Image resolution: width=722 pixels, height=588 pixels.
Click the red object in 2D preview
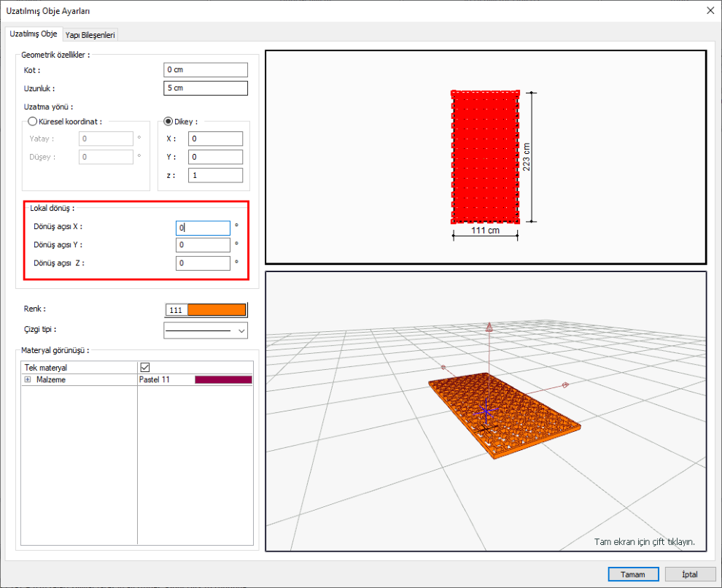click(x=485, y=156)
